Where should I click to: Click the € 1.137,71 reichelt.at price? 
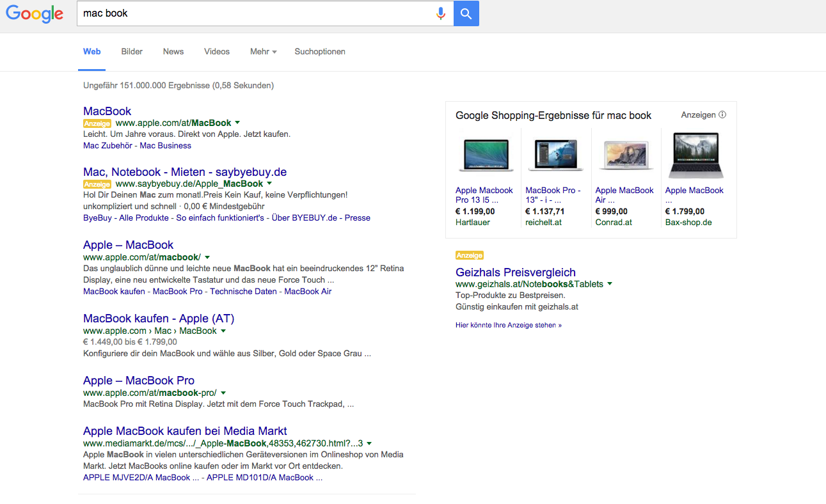(545, 212)
